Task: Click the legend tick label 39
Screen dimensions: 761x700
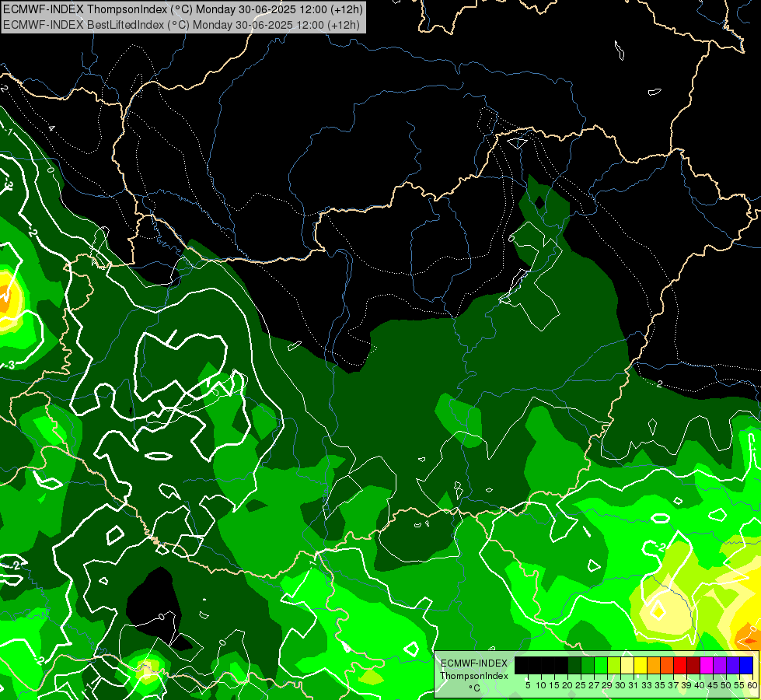Action: pos(686,685)
